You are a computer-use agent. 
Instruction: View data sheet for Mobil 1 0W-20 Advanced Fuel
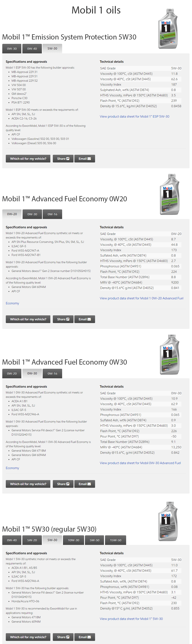(142, 298)
